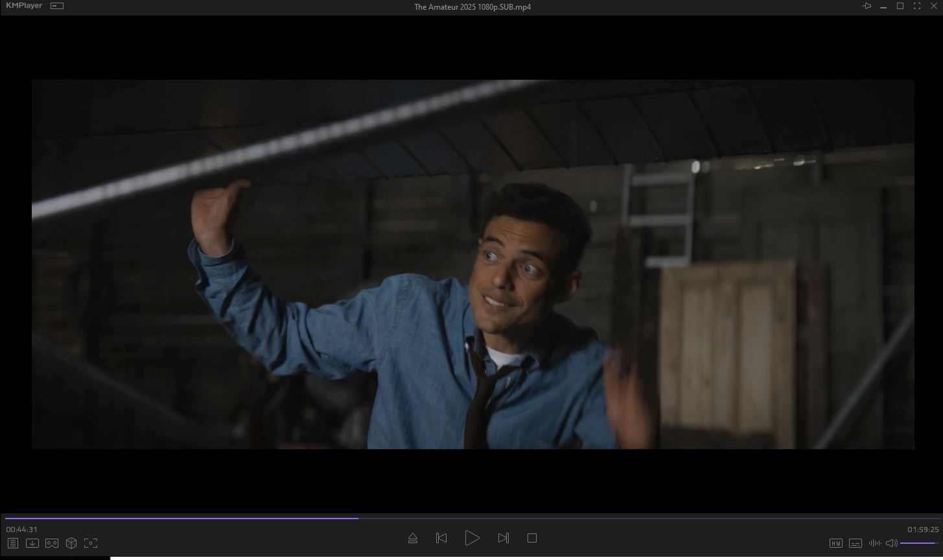Mute audio with the speaker icon

(x=891, y=543)
